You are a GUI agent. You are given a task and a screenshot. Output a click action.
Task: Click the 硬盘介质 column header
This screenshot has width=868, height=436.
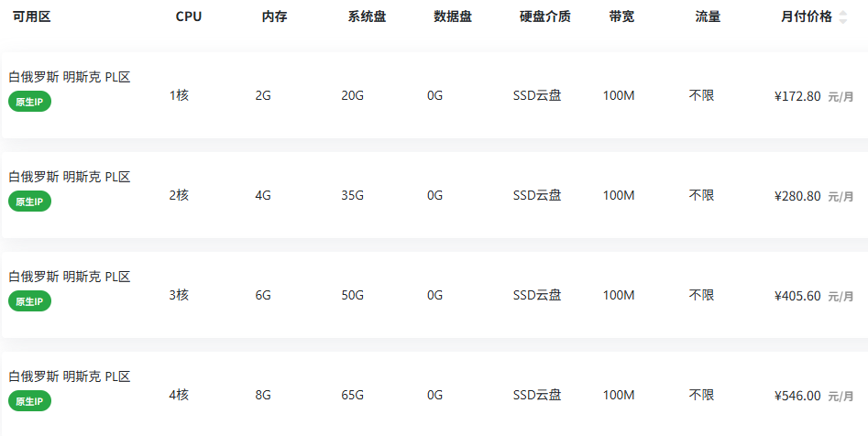pyautogui.click(x=545, y=16)
